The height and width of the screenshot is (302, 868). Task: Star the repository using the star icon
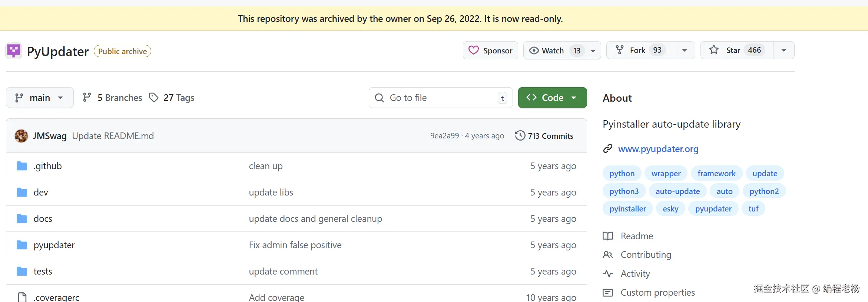[x=714, y=50]
